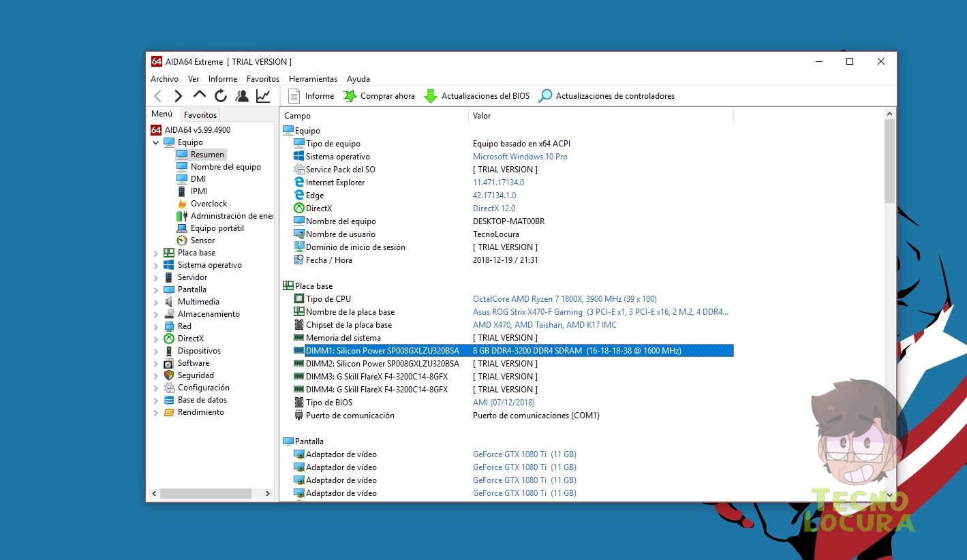Click AMD X470 chipset link
This screenshot has height=560, width=967.
[x=544, y=325]
